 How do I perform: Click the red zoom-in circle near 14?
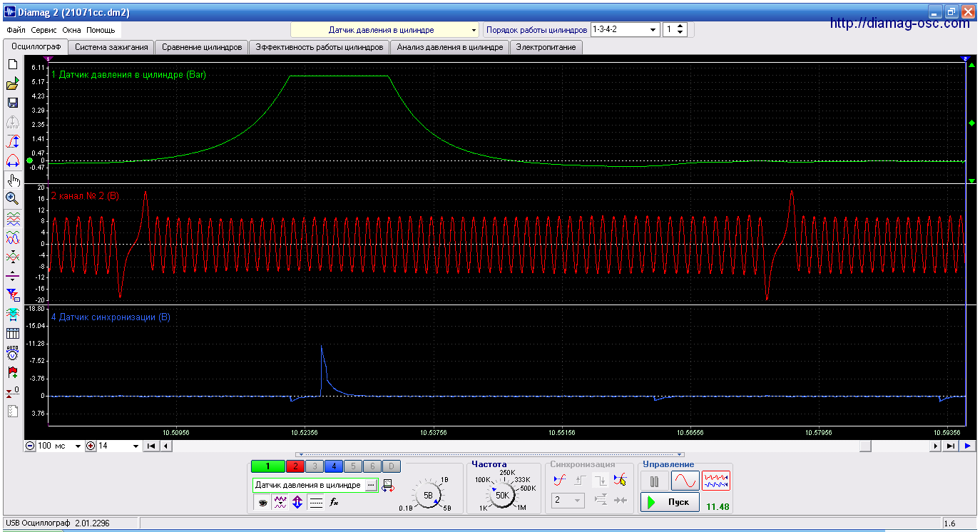[x=91, y=446]
